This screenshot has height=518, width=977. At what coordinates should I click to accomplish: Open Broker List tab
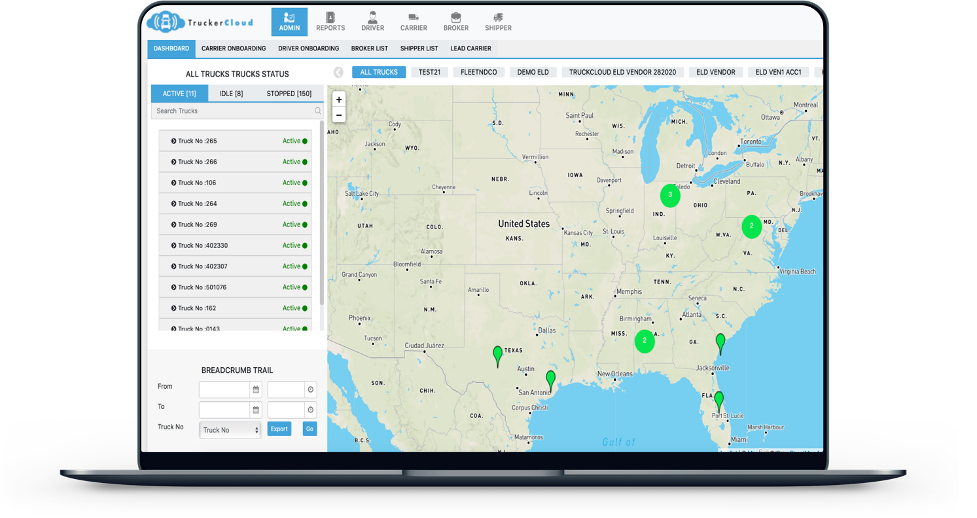coord(369,49)
